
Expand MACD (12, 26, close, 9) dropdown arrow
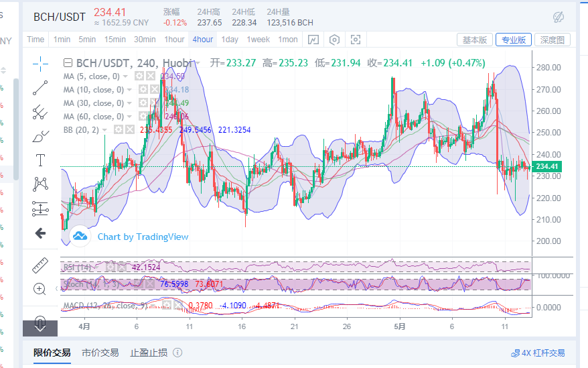153,306
